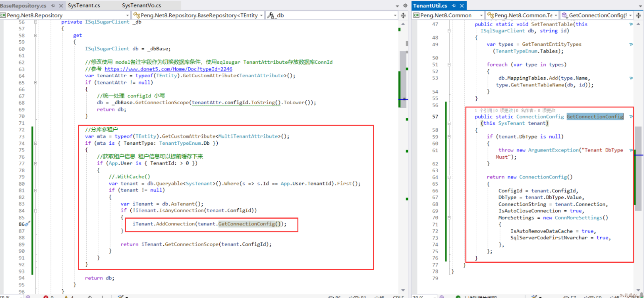Screen dimensions: 644x298
Task: Collapse the tenantAttr if block at line 65
Action: (35, 82)
